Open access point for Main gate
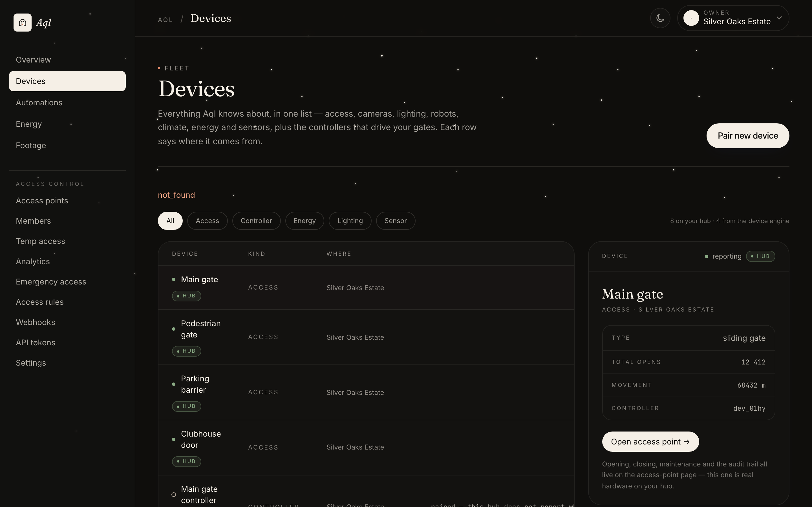 [650, 442]
